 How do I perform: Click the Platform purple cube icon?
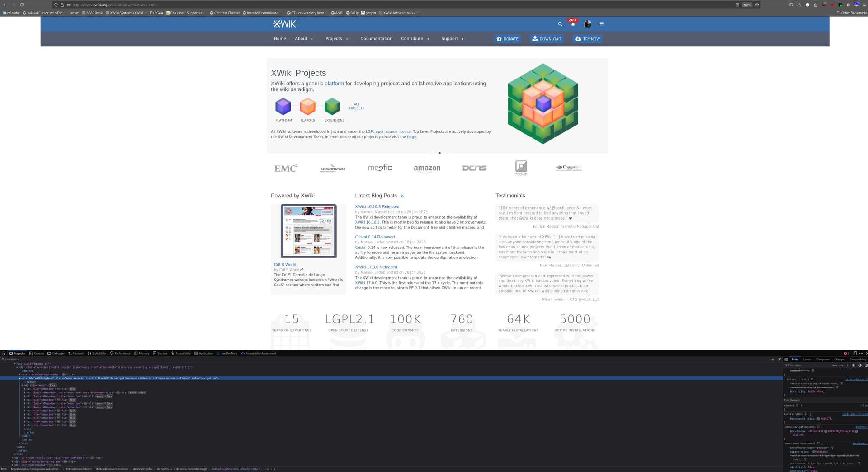[283, 107]
